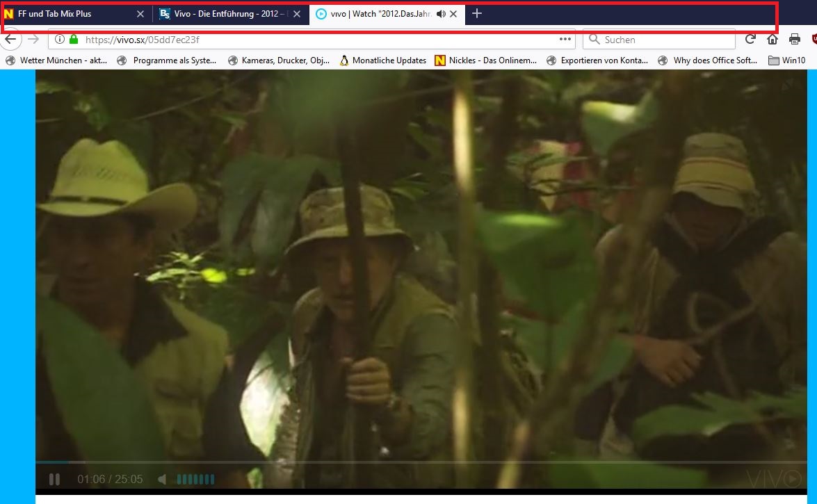This screenshot has width=817, height=504.
Task: Open Nickles - Das Onlinem... bookmark
Action: [x=486, y=60]
